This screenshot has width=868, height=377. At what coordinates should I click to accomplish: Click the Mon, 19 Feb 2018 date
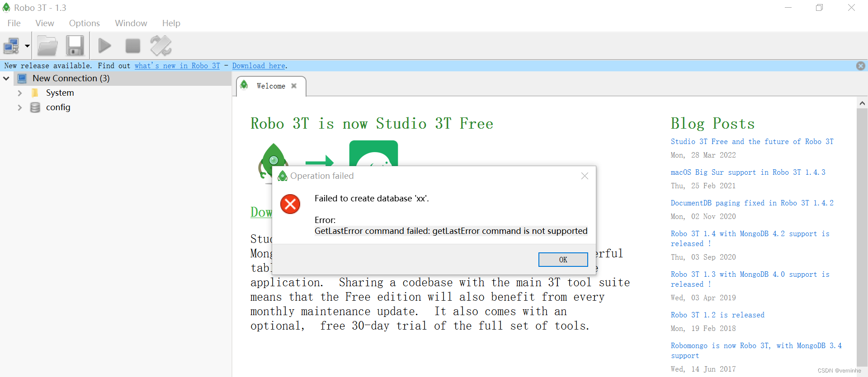pos(703,329)
